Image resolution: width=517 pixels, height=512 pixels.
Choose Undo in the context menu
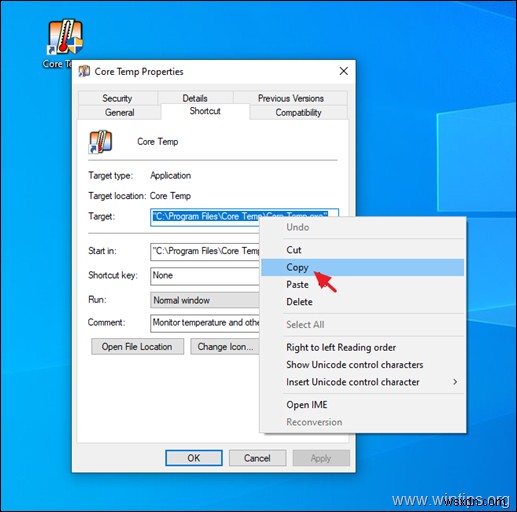[362, 227]
